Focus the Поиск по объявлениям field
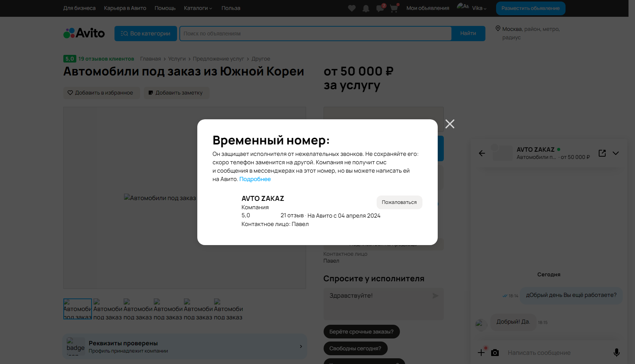The width and height of the screenshot is (635, 364). (x=316, y=34)
